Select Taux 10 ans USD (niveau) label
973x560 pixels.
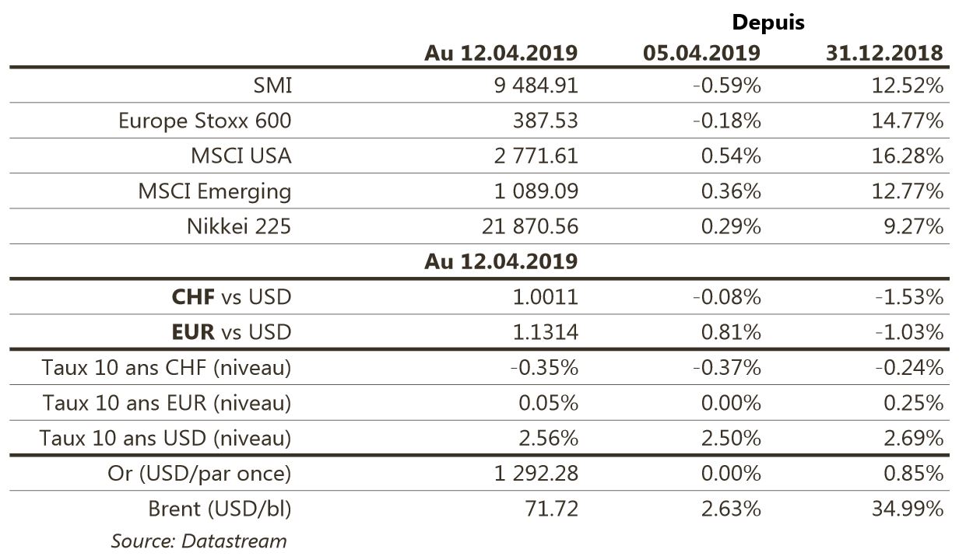point(166,439)
